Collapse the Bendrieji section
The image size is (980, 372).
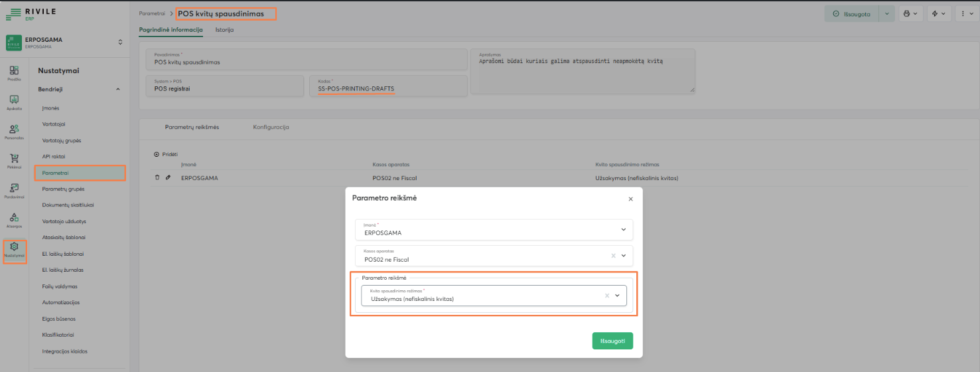[118, 89]
